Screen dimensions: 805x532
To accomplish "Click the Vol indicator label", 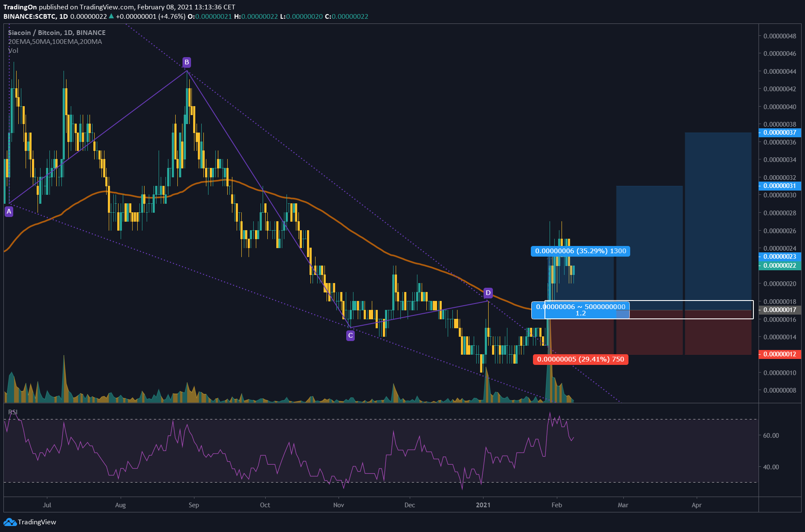I will (x=13, y=51).
